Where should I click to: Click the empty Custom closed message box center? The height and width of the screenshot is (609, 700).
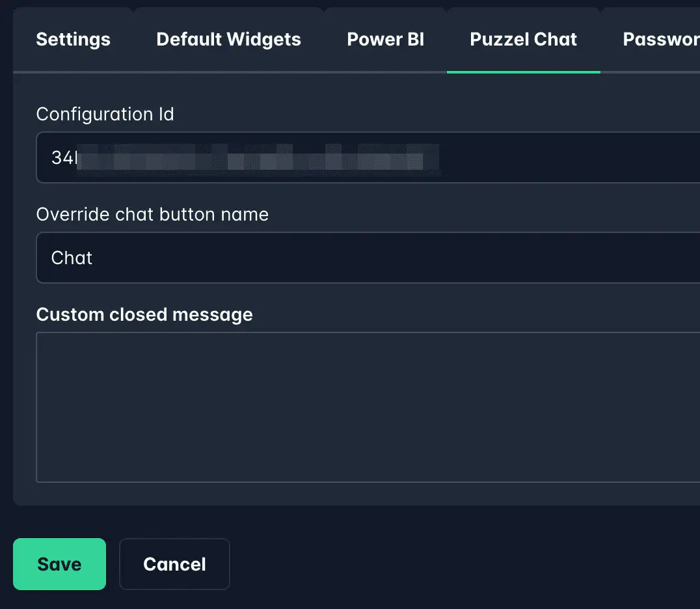click(368, 407)
